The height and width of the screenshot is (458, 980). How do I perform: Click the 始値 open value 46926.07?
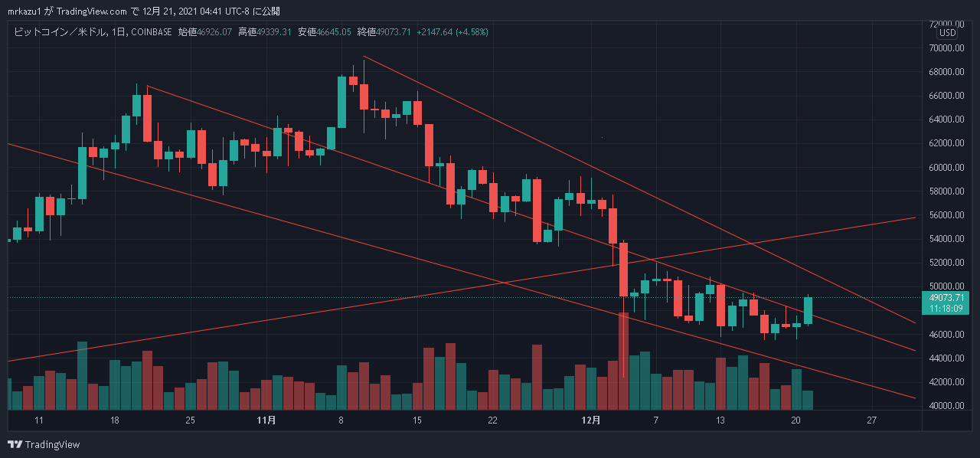(214, 31)
